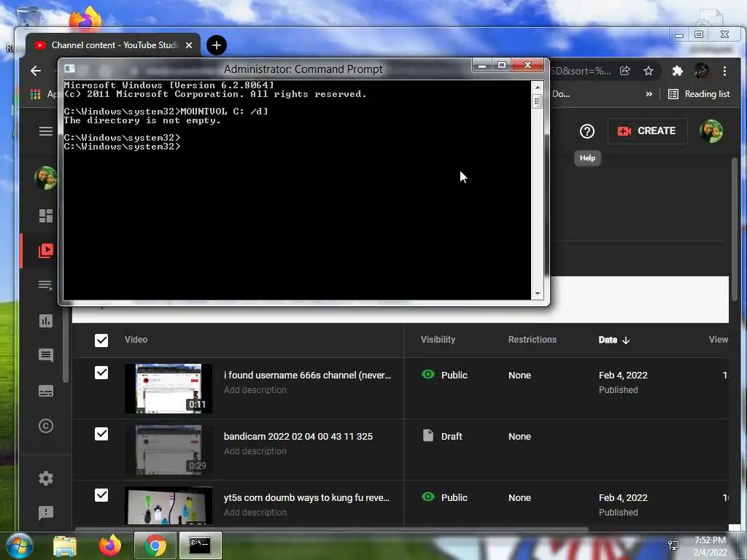
Task: Open thumbnail of bandicam 2022 02 04 video
Action: point(169,449)
